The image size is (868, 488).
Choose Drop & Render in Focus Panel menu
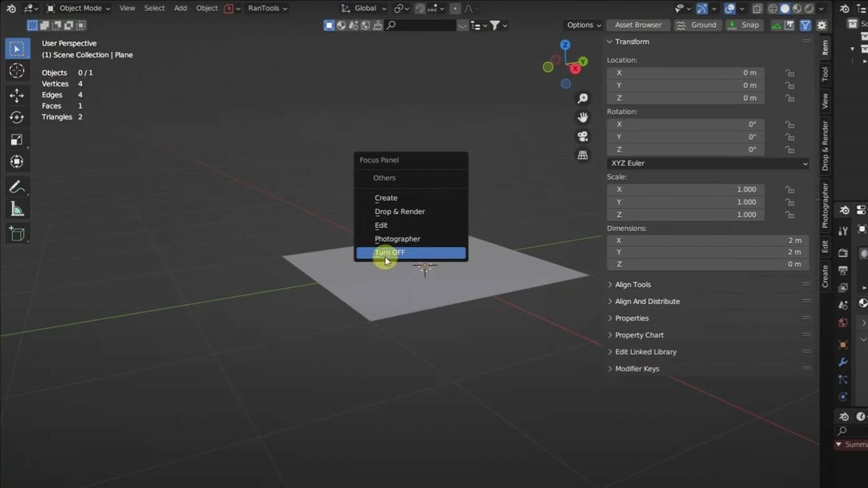point(411,212)
